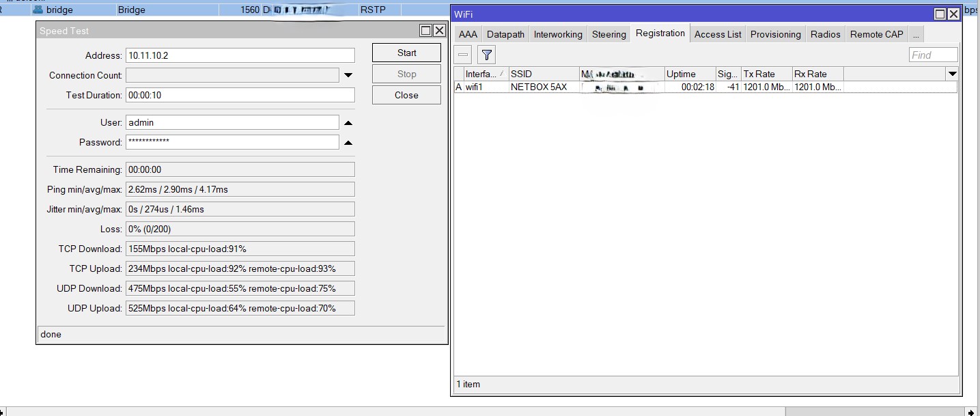980x416 pixels.
Task: Open the Remote CAP tab
Action: pos(876,34)
